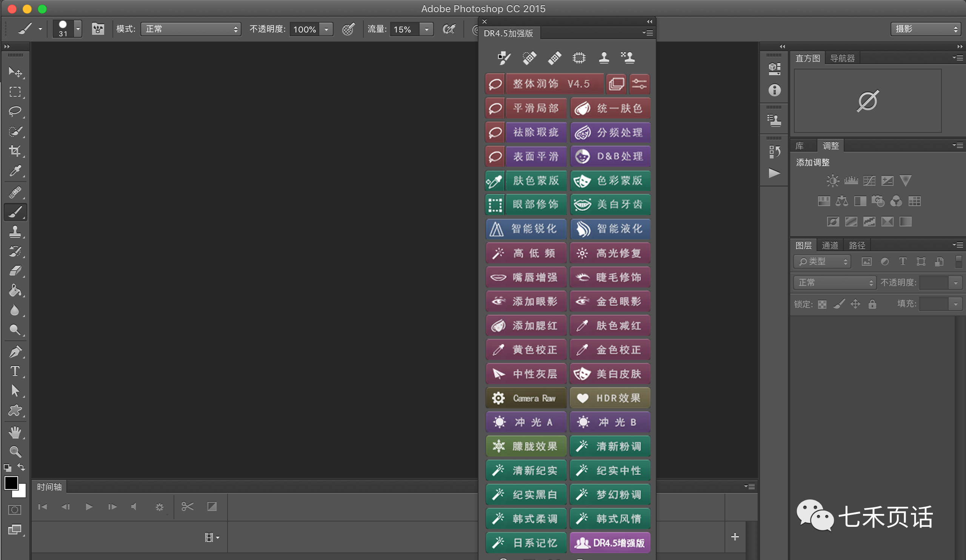Select the Paint Bucket tool
This screenshot has width=966, height=560.
[15, 291]
